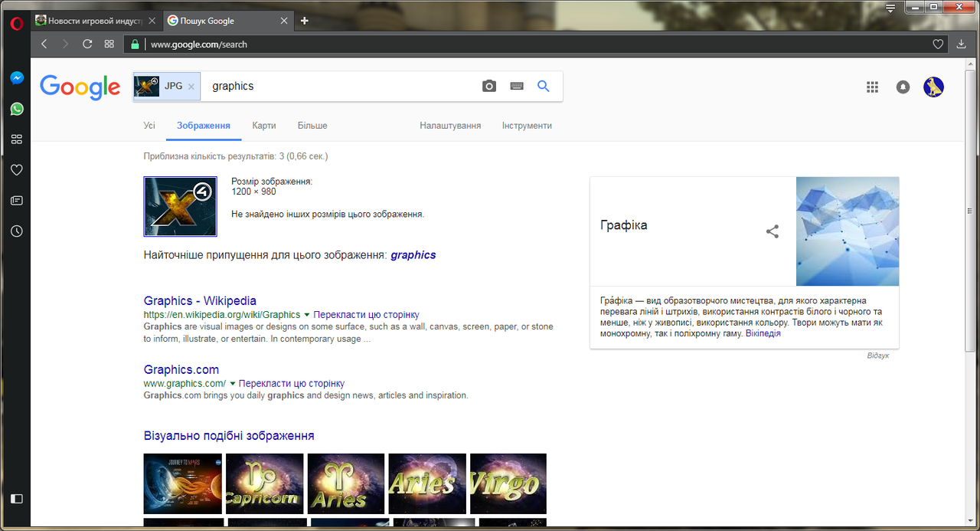Open the downloads icon in toolbar
The image size is (980, 531).
(962, 44)
